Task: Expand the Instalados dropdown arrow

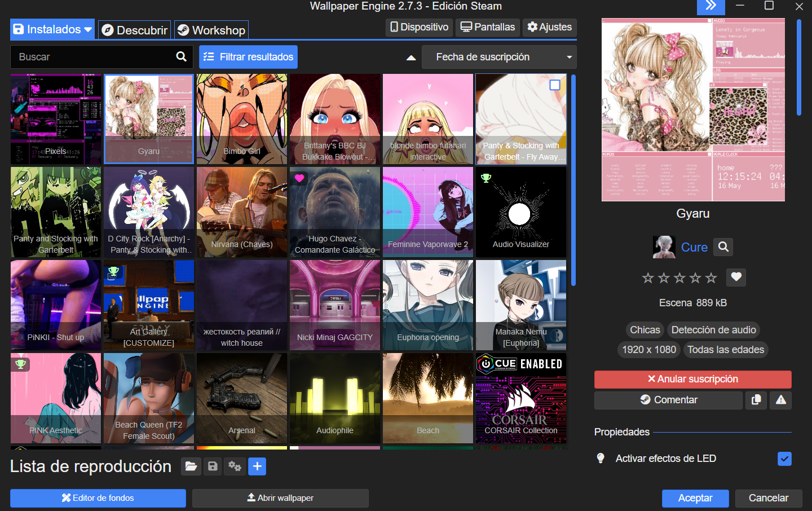Action: coord(88,29)
